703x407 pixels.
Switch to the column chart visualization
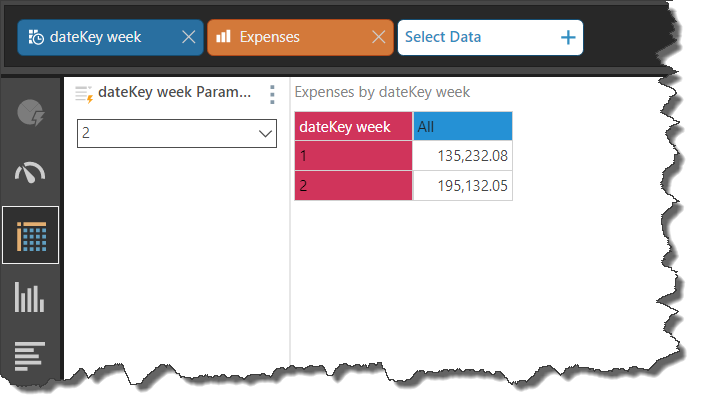coord(31,297)
